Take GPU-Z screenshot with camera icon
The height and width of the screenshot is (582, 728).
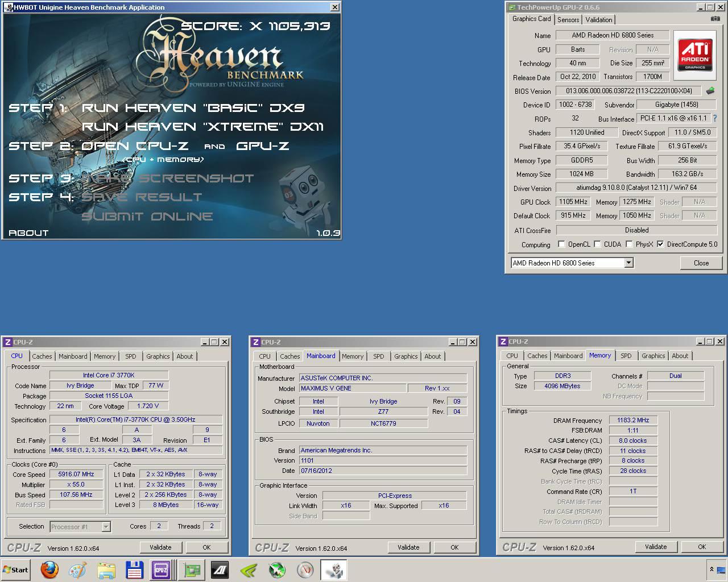click(715, 19)
